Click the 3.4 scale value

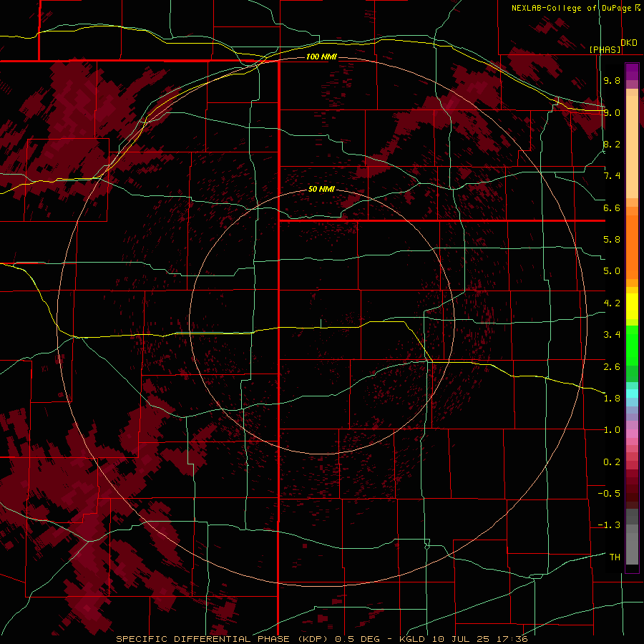[x=612, y=335]
